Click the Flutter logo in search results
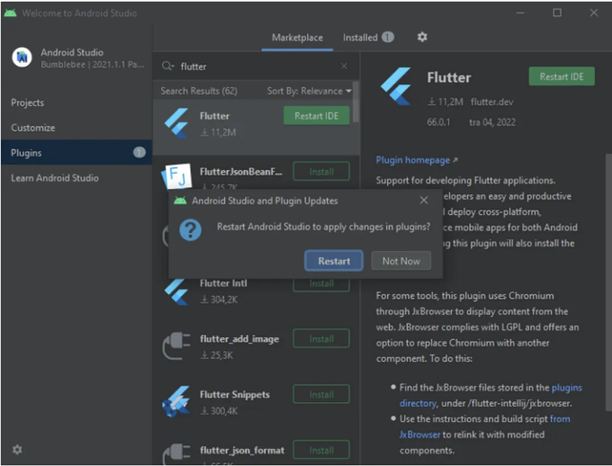The image size is (612, 466). click(177, 123)
